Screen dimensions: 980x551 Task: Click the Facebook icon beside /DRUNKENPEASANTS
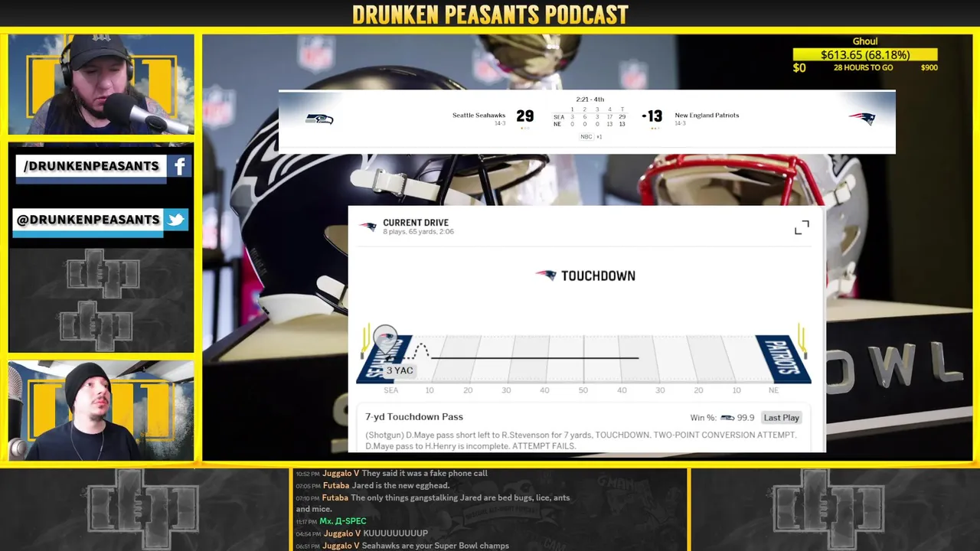(x=179, y=166)
